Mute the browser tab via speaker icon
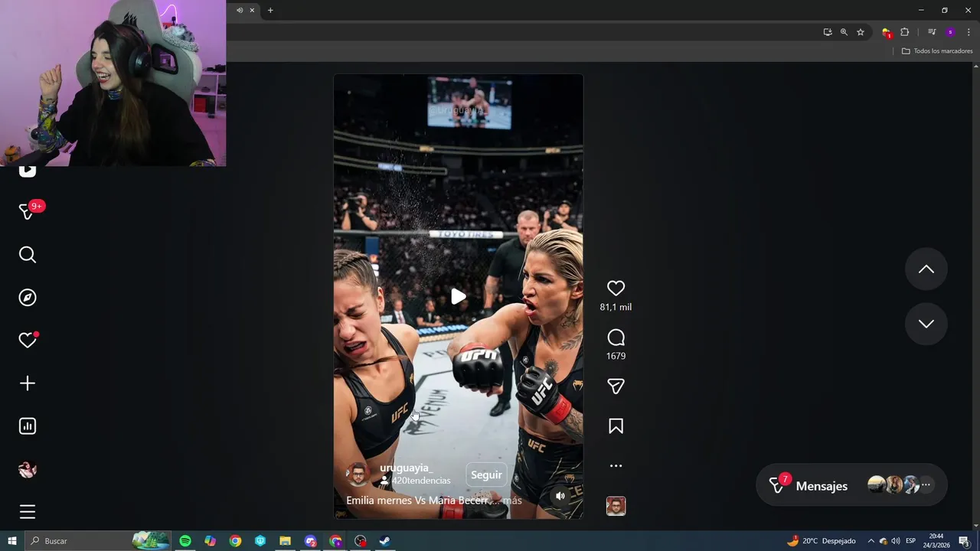 (x=240, y=10)
